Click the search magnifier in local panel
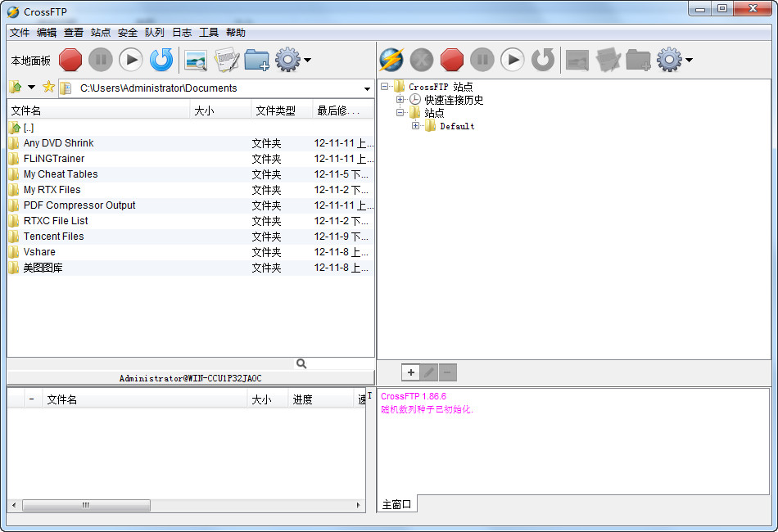 (x=301, y=364)
